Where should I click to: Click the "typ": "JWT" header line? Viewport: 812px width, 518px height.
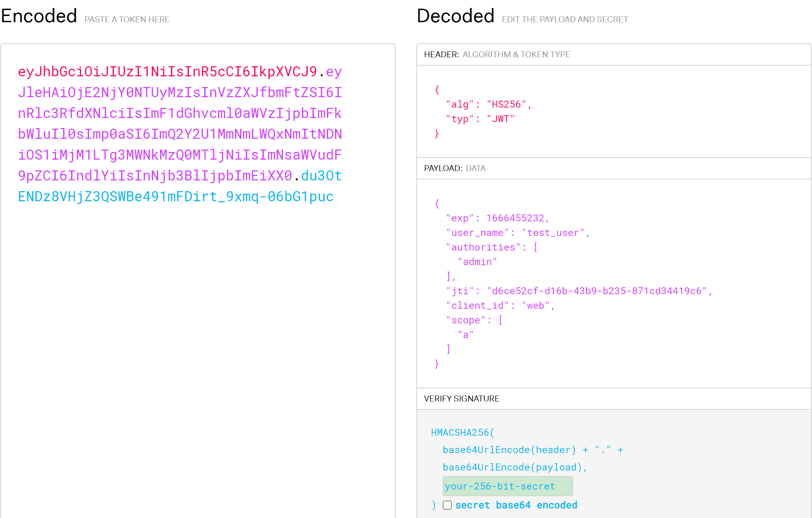[480, 119]
